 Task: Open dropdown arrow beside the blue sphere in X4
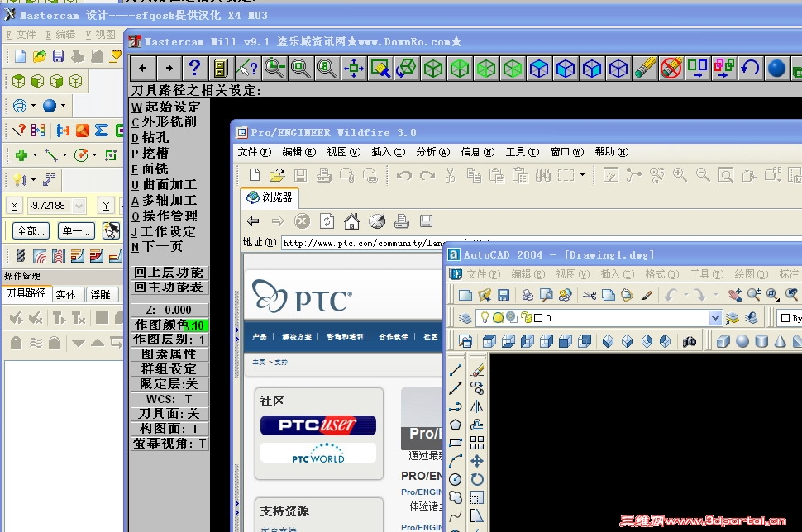pos(63,105)
